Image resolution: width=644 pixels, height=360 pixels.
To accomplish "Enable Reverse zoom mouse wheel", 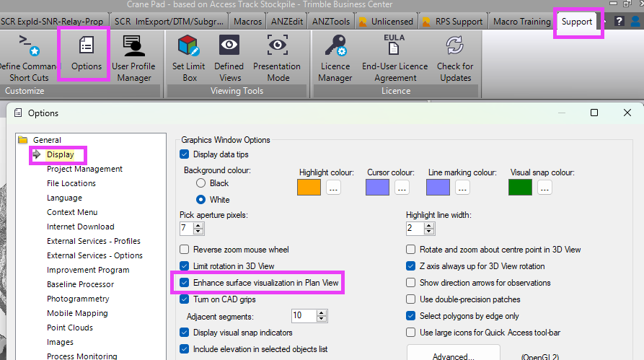I will (185, 250).
